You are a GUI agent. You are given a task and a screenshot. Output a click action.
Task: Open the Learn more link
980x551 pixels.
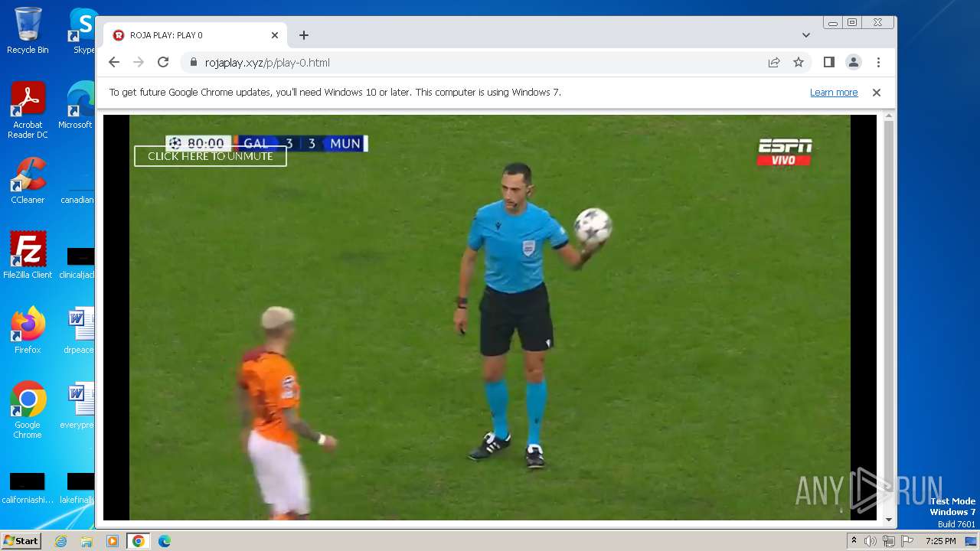click(x=834, y=93)
